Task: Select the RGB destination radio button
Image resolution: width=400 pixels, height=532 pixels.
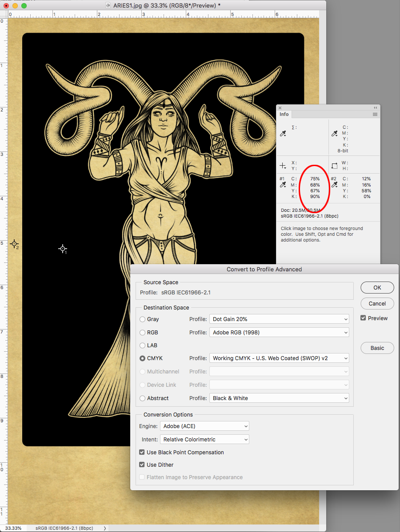Action: [x=143, y=333]
